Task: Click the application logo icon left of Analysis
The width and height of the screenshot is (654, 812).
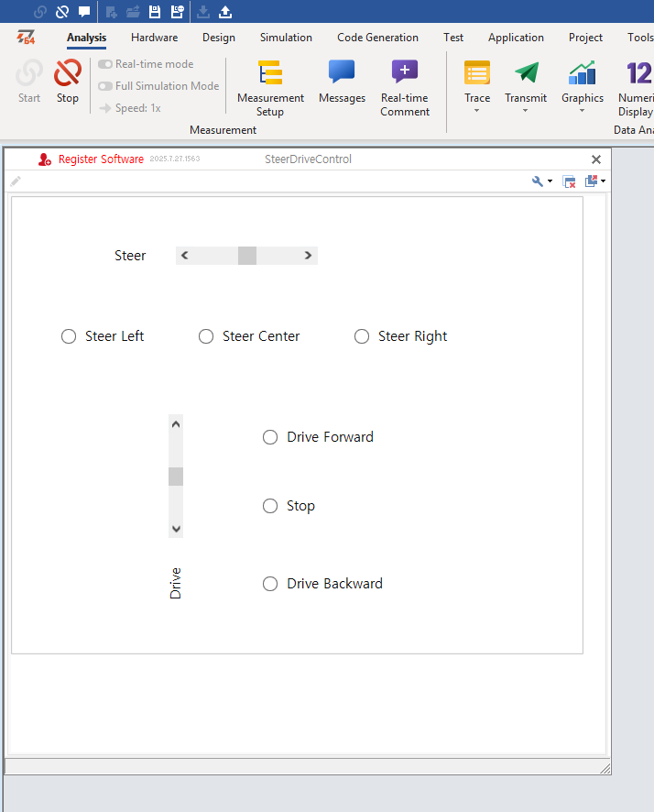Action: click(x=26, y=38)
